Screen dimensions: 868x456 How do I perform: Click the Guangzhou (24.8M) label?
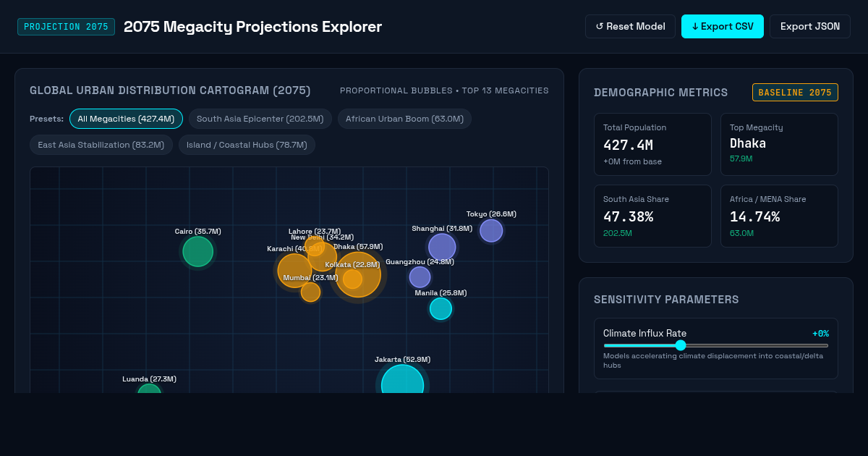420,262
